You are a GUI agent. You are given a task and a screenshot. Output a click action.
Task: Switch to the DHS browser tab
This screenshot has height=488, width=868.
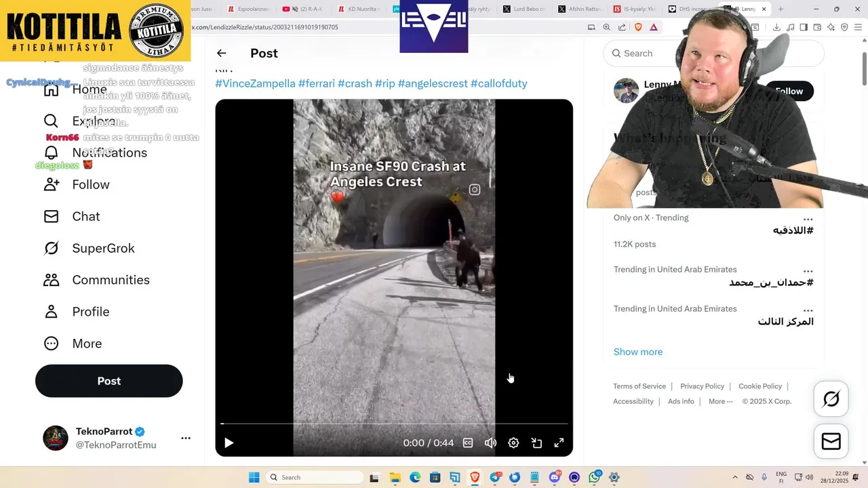690,9
